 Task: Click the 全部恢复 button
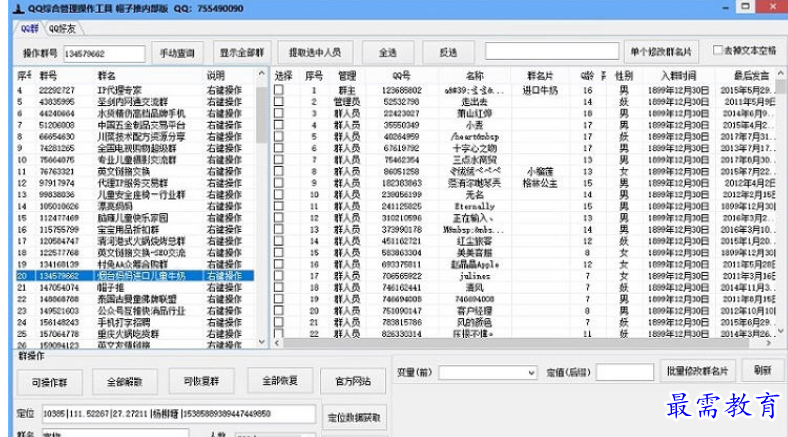280,381
